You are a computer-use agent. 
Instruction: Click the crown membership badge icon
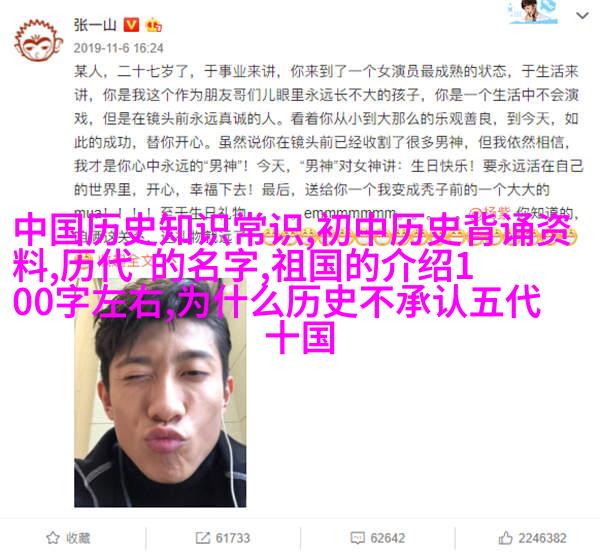tap(153, 25)
